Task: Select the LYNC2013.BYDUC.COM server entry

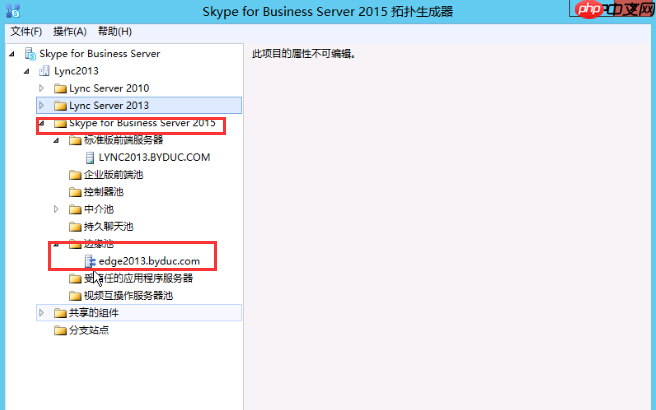Action: (x=154, y=157)
